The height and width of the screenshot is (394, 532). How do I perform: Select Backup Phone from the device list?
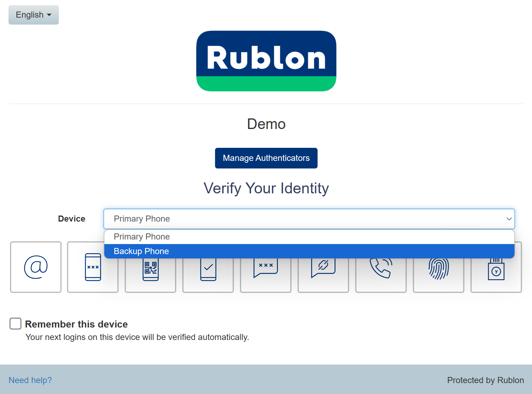[x=141, y=251]
